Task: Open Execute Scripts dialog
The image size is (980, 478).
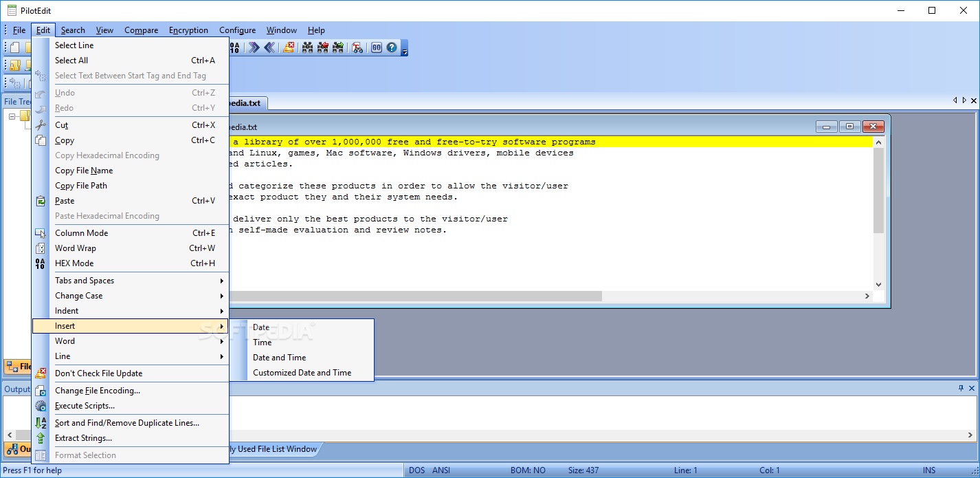Action: (131, 406)
